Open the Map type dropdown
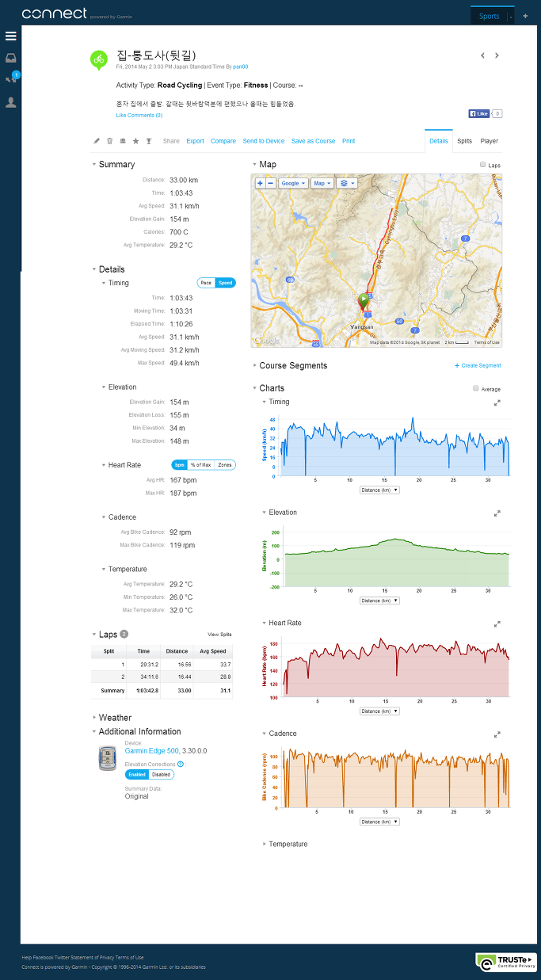Image resolution: width=541 pixels, height=980 pixels. 323,183
